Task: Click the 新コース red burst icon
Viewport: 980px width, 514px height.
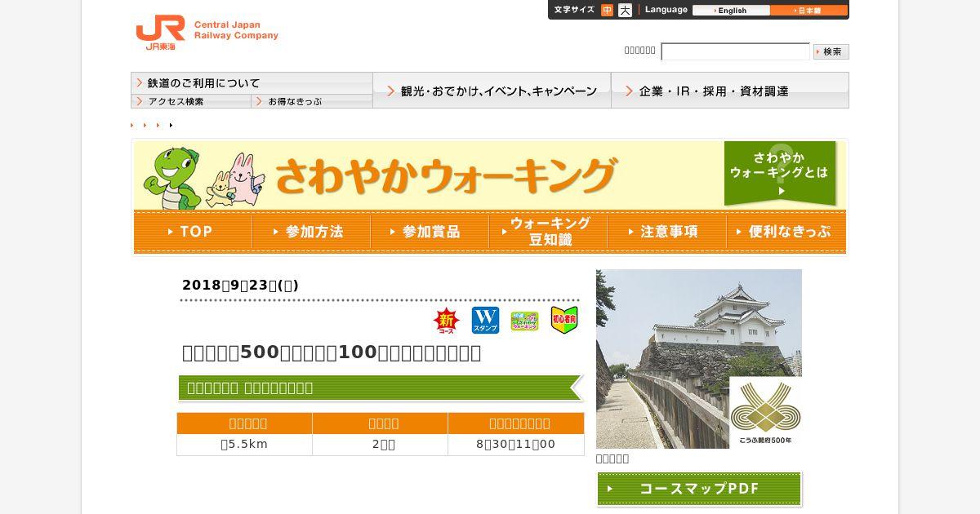Action: [x=447, y=321]
